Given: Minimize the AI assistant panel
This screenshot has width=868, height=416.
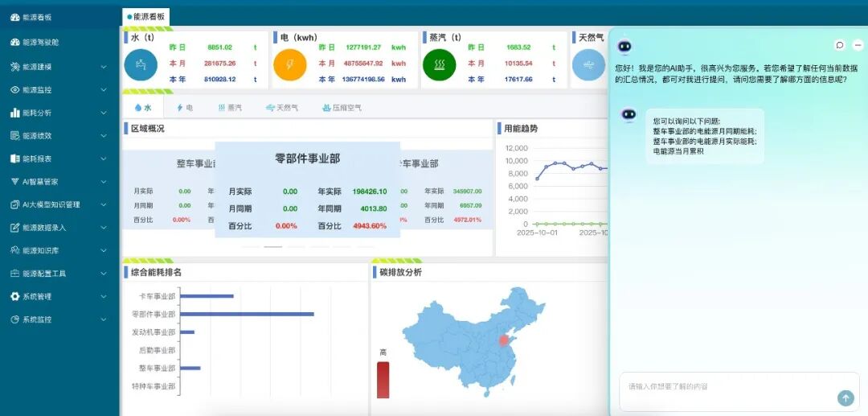Looking at the screenshot, I should pos(858,45).
